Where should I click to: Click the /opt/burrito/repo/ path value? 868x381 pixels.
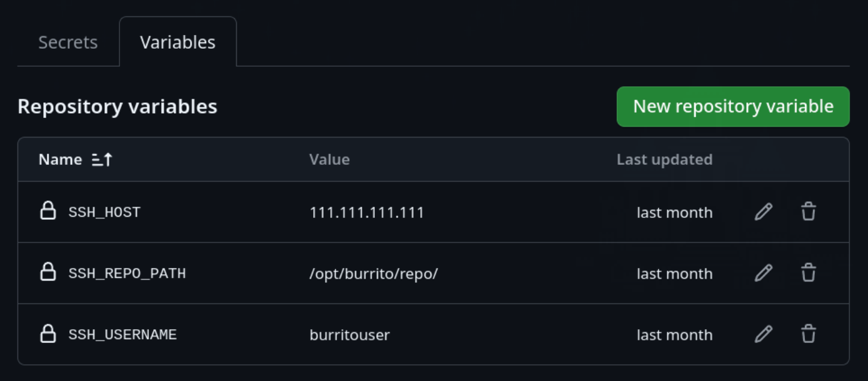tap(374, 274)
